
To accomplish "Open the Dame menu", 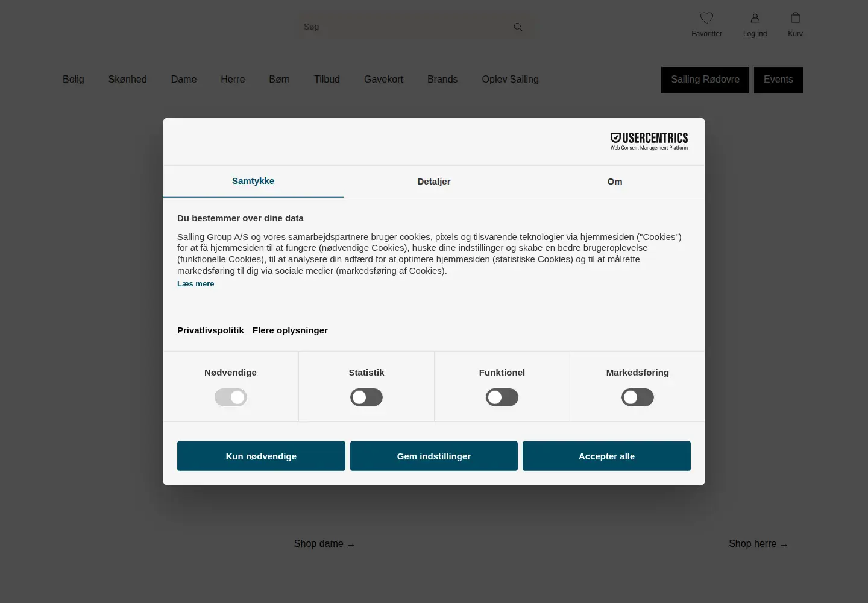I will coord(184,80).
